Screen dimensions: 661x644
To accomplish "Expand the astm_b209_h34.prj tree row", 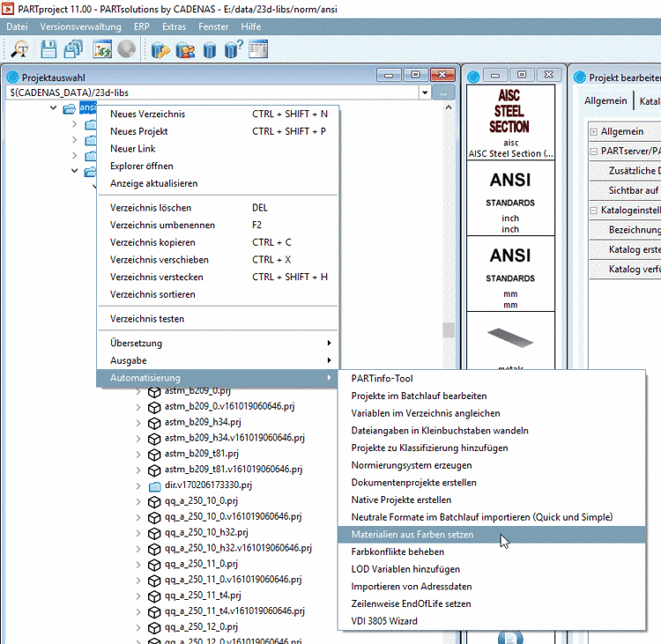I will tap(138, 423).
